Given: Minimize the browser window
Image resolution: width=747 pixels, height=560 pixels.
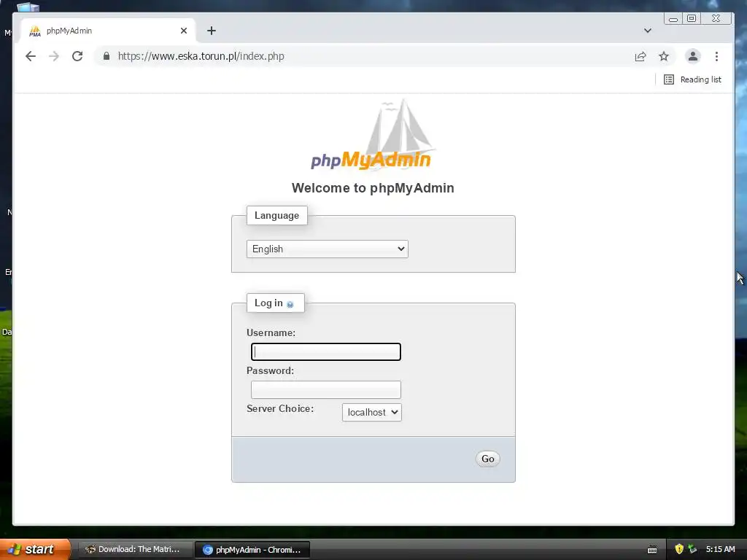Looking at the screenshot, I should tap(673, 19).
